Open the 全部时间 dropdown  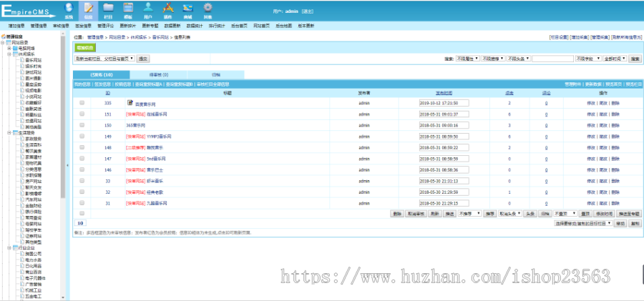point(615,59)
